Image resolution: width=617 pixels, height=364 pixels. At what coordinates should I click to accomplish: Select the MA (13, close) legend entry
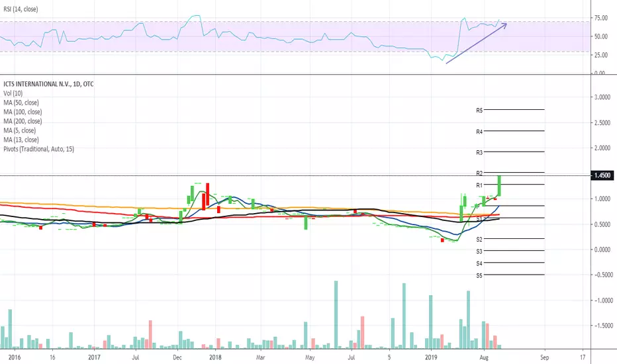(21, 140)
